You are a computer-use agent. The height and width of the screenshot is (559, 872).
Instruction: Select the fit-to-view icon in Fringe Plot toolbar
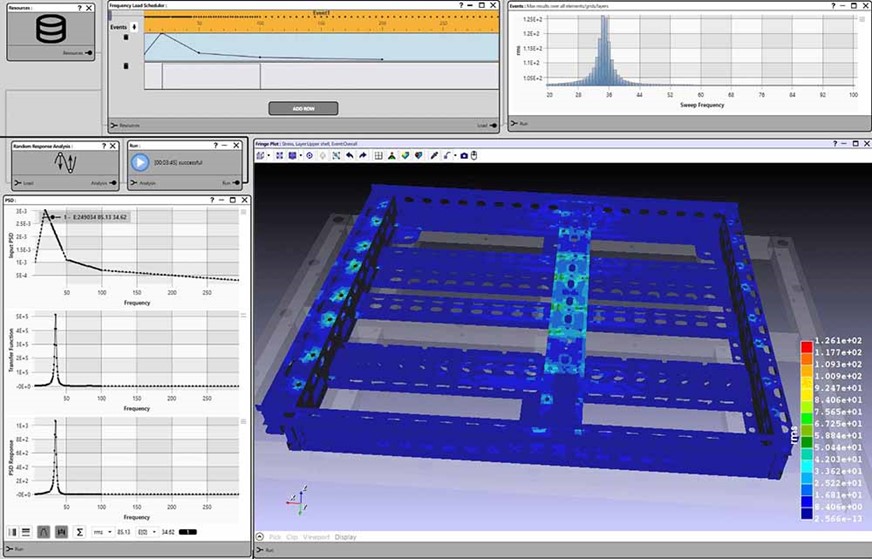336,156
